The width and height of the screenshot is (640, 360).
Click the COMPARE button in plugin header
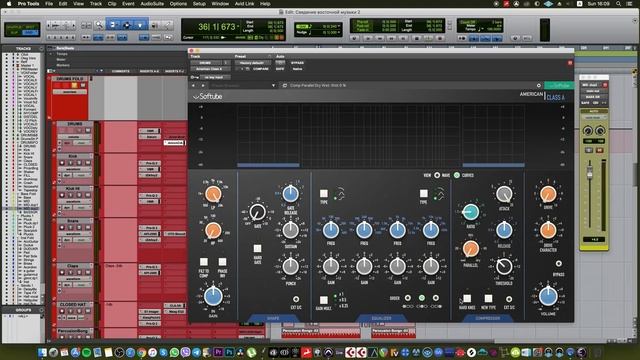pos(260,69)
